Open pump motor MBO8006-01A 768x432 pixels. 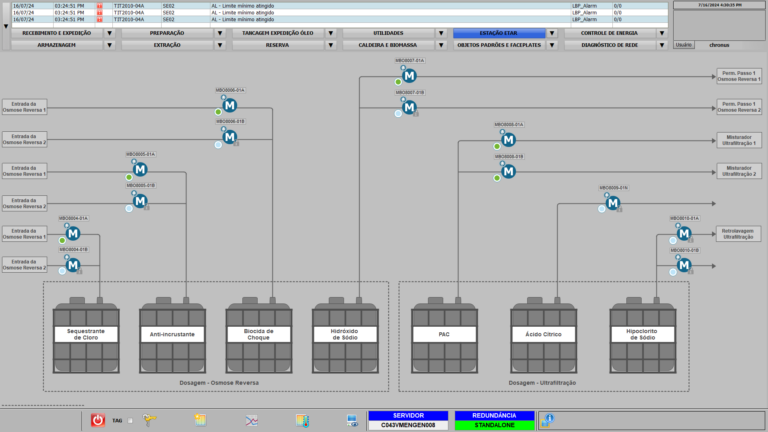(x=230, y=105)
